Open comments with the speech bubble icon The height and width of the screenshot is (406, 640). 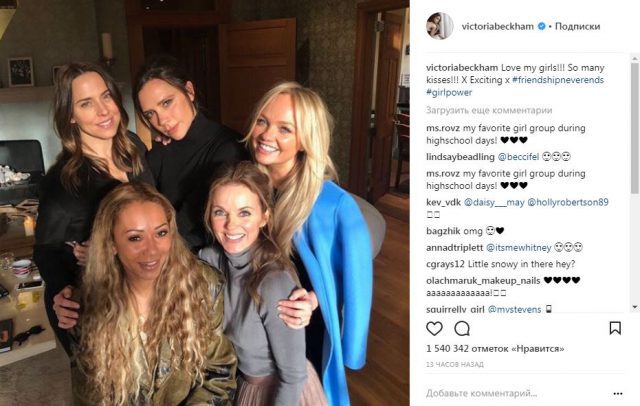point(462,328)
